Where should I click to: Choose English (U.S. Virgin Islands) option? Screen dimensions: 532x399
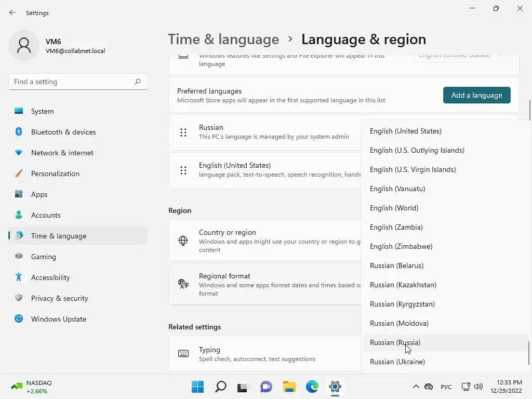pos(445,169)
